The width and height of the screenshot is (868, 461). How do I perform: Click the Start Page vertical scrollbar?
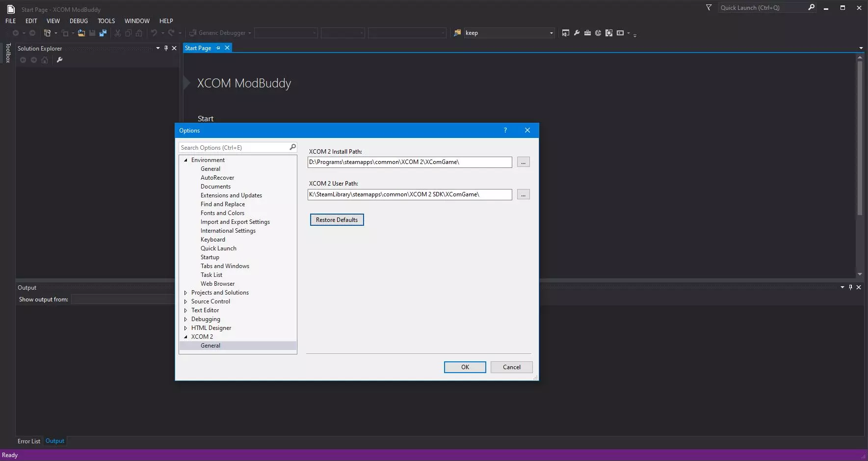click(860, 139)
